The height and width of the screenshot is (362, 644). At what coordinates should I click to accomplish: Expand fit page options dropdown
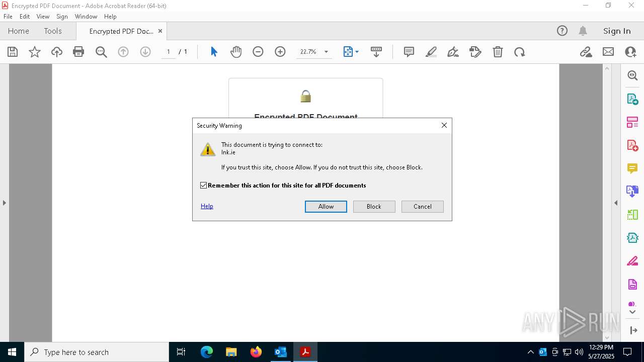point(357,52)
